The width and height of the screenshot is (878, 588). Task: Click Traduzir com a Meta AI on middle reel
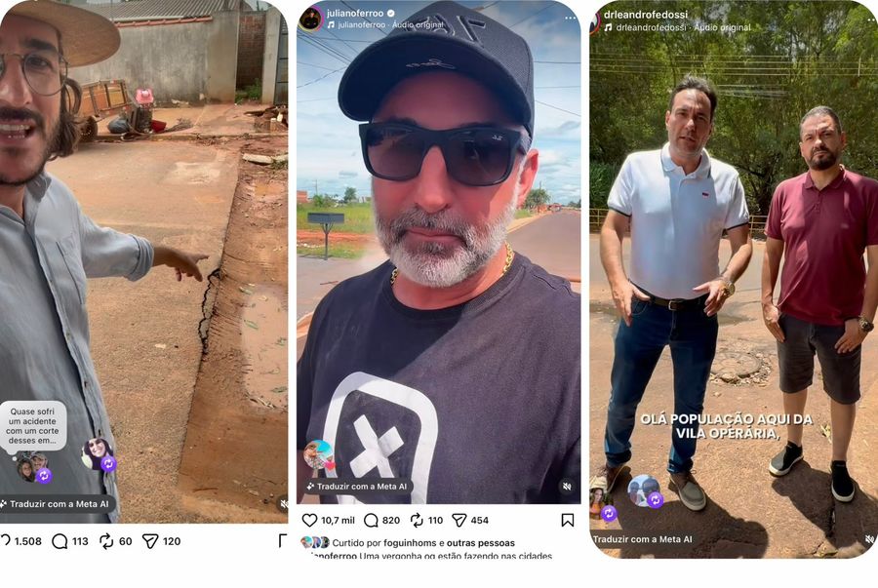coord(358,487)
